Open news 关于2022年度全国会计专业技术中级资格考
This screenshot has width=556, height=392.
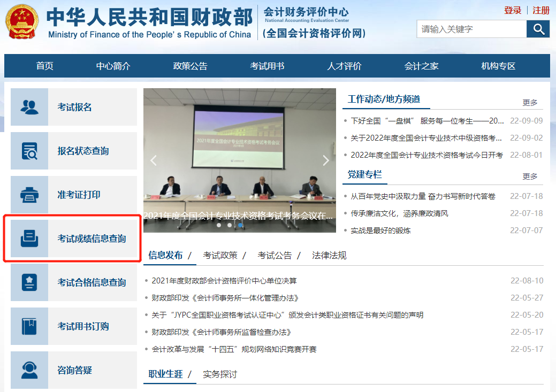[x=426, y=138]
